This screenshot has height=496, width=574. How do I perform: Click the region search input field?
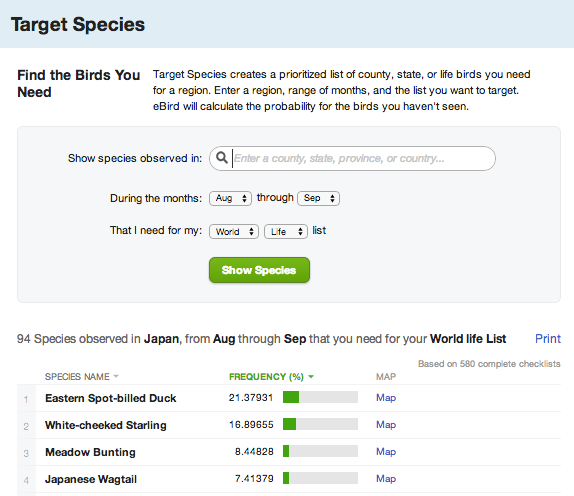pyautogui.click(x=352, y=159)
